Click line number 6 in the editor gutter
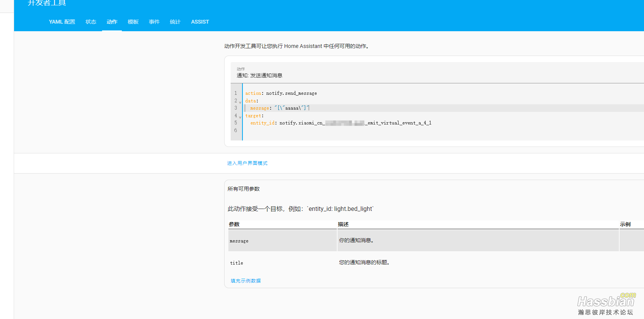 point(236,130)
